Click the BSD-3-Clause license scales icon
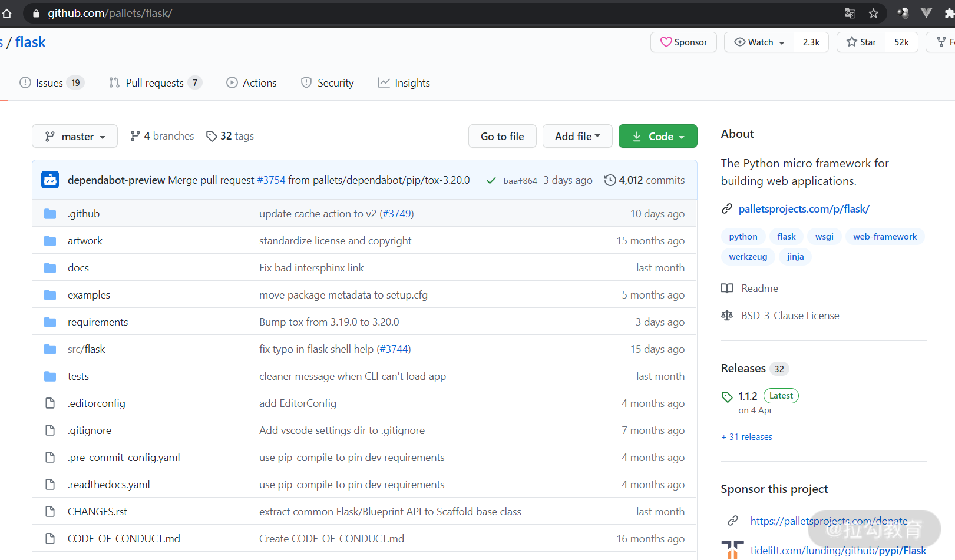Screen dimensions: 955x560 tap(727, 315)
